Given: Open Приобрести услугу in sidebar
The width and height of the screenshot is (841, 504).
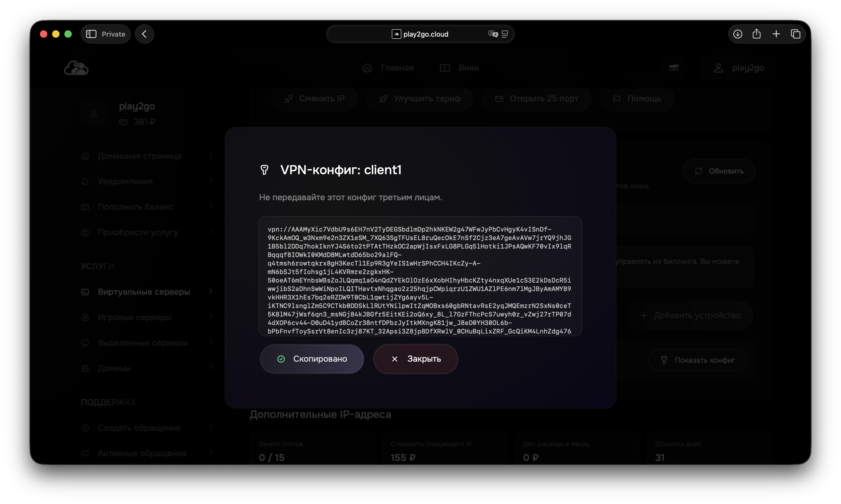Looking at the screenshot, I should click(x=147, y=232).
